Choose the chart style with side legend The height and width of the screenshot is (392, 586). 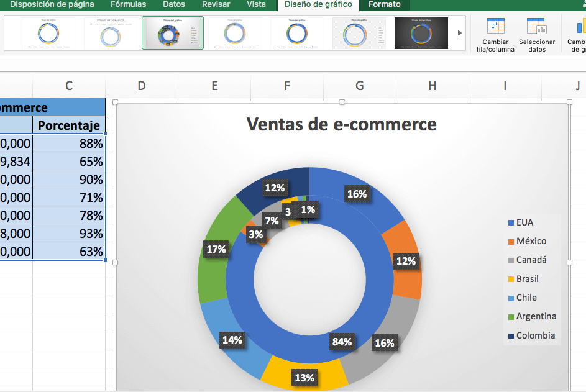359,34
